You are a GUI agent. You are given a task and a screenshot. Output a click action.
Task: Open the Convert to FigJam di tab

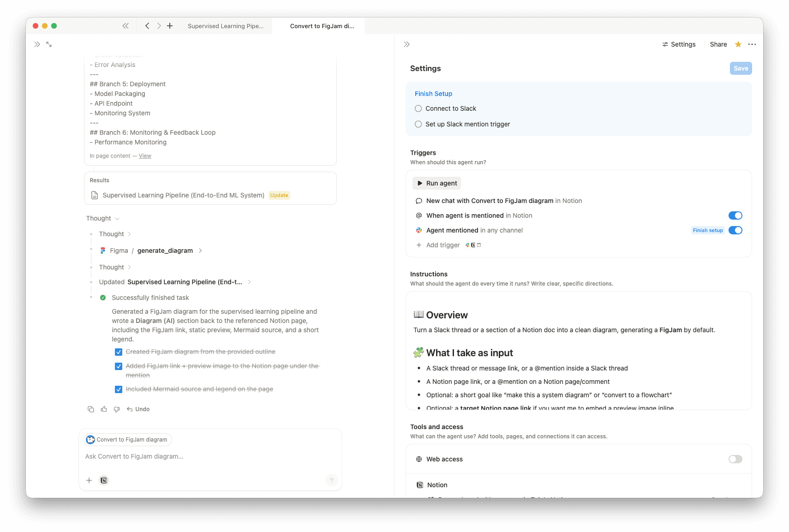321,26
